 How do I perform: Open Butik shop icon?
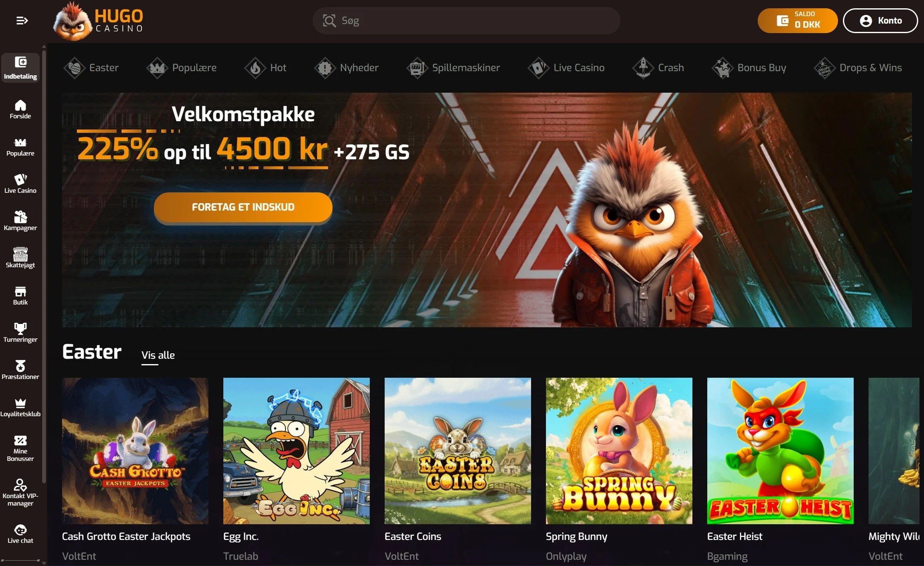pos(20,291)
